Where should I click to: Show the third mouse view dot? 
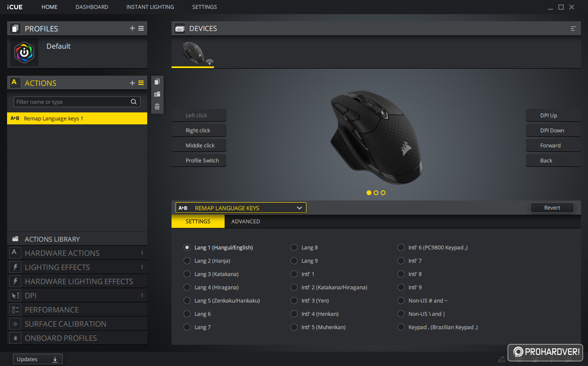click(383, 193)
